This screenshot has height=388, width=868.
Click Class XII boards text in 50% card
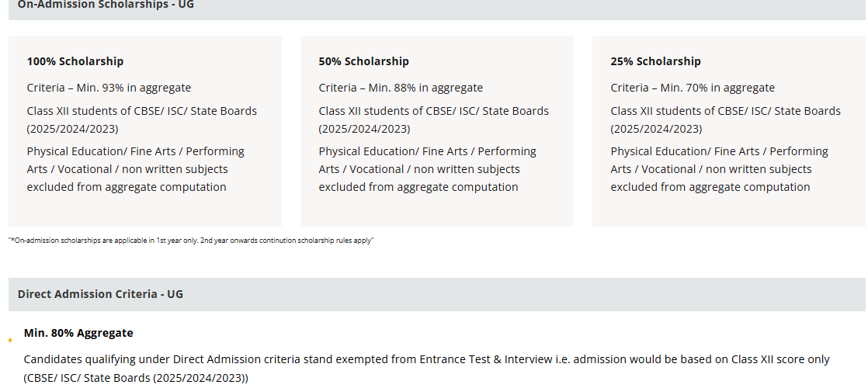[x=433, y=111]
